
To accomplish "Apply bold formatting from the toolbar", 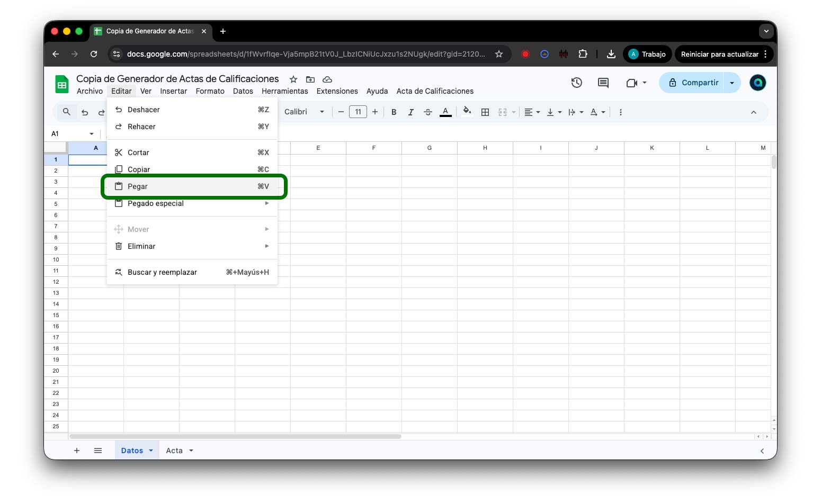I will click(394, 112).
